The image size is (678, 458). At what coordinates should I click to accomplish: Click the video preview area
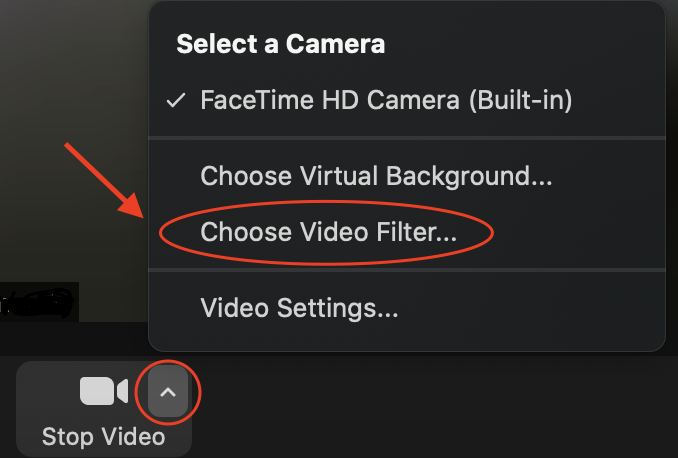pos(74,143)
